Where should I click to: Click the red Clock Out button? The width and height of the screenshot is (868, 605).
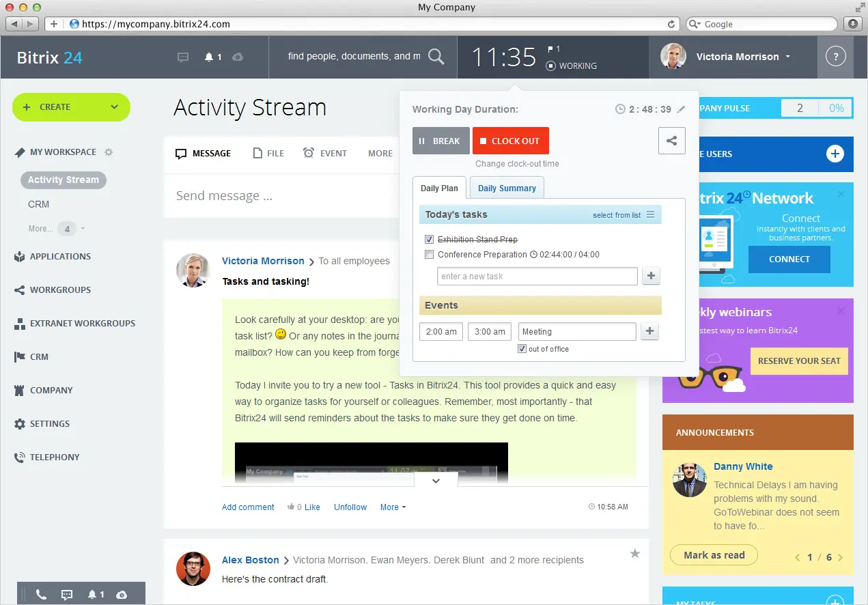(511, 141)
